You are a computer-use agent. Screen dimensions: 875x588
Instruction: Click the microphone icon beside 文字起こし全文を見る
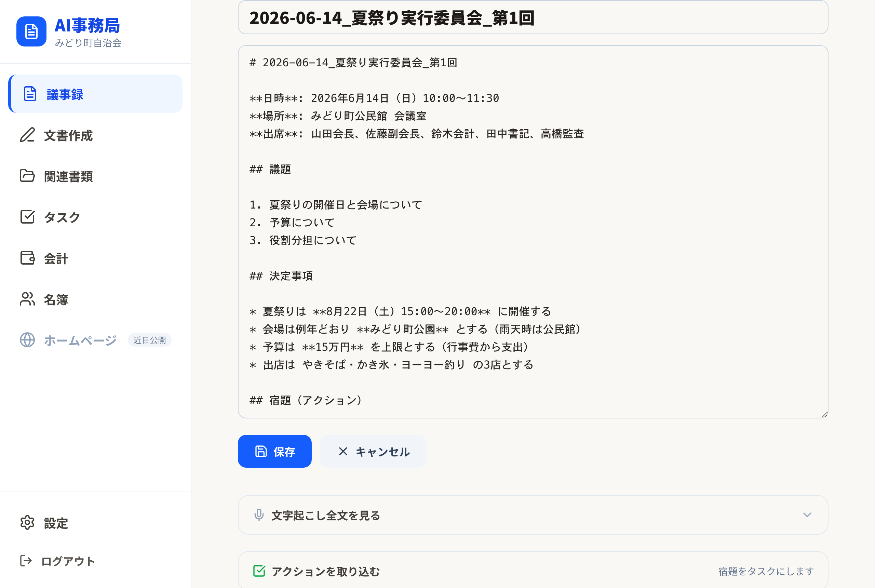(259, 515)
